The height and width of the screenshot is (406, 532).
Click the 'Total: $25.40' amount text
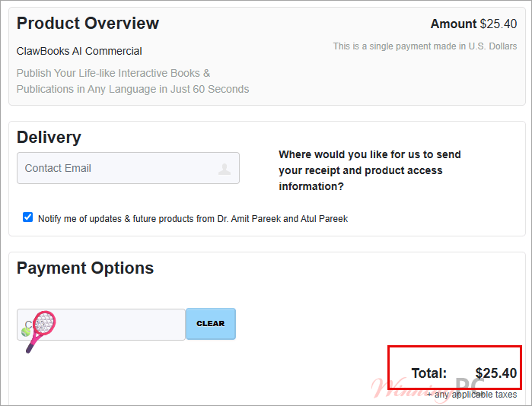click(464, 373)
